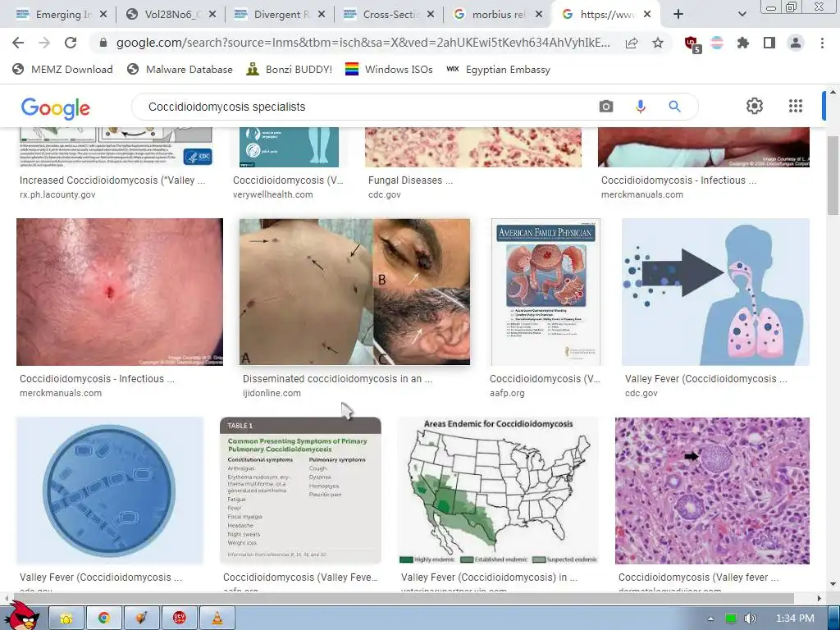Open the Chrome profile avatar
Viewport: 840px width, 630px height.
[x=796, y=43]
